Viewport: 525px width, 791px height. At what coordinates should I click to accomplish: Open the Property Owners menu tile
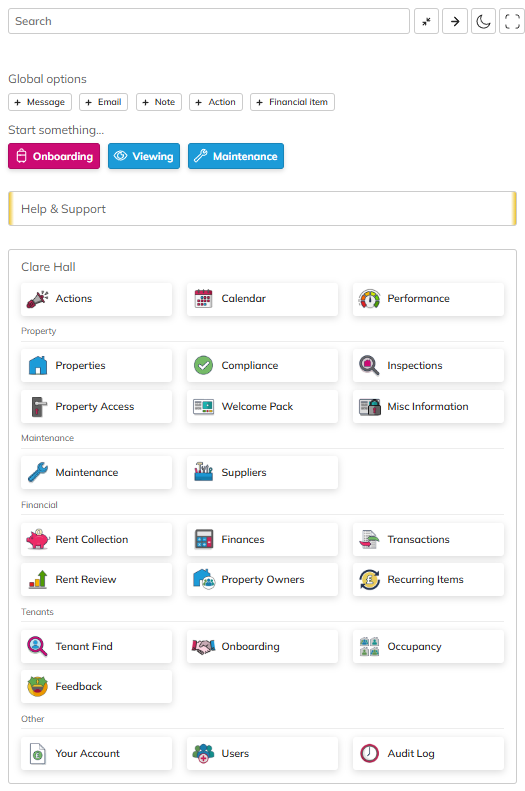(x=262, y=580)
